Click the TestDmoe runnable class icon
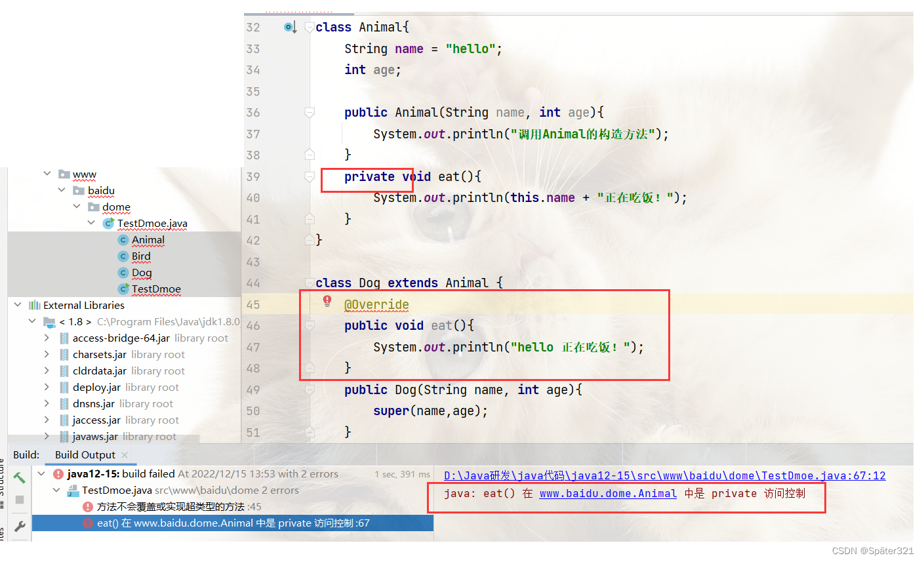Viewport: 924px width, 562px height. click(123, 289)
